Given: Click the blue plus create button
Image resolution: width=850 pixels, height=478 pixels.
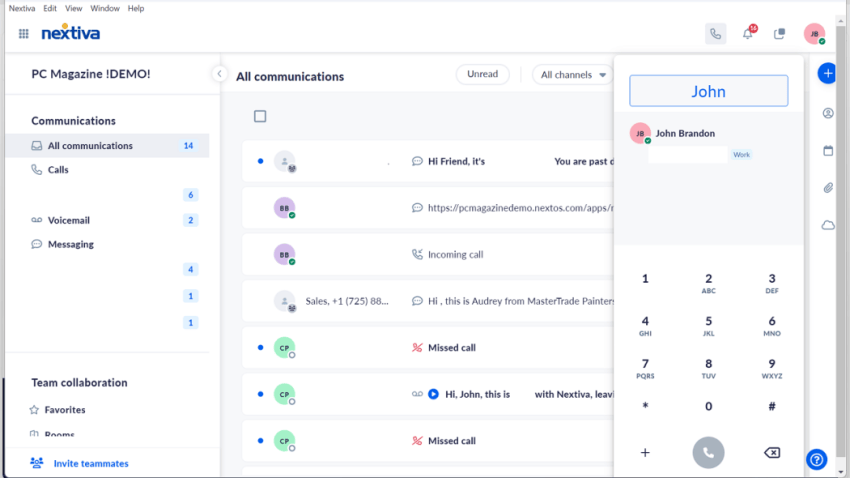Looking at the screenshot, I should click(x=827, y=73).
